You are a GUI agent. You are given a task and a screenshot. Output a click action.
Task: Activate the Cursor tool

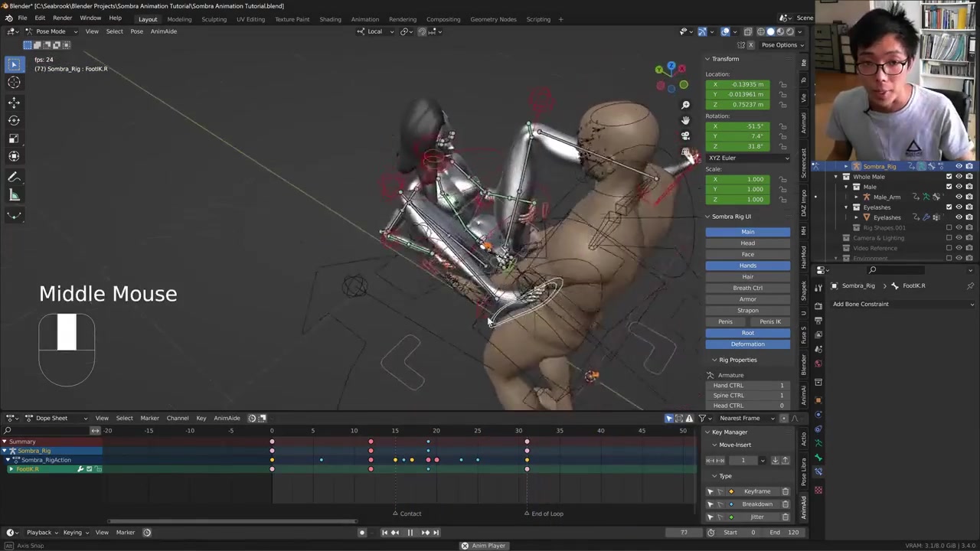14,83
